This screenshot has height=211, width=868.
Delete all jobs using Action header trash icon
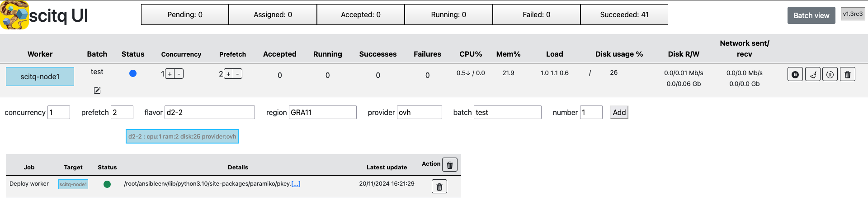coord(450,165)
